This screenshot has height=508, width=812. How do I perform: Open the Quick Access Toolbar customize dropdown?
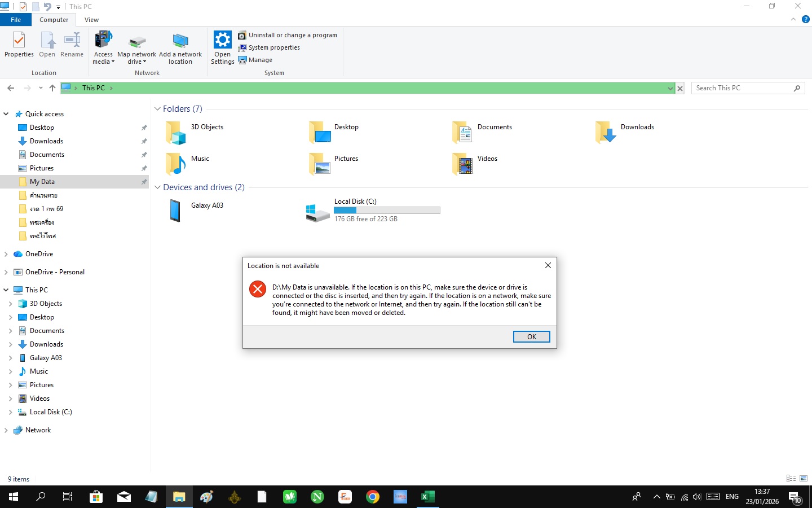click(58, 7)
